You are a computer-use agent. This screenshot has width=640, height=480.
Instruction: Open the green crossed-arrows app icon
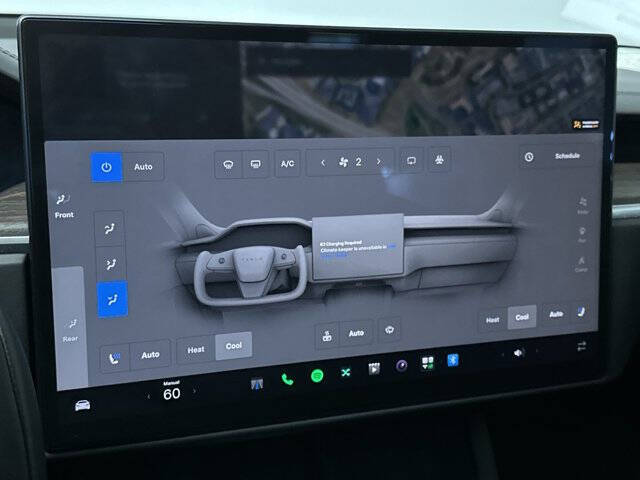[x=346, y=372]
